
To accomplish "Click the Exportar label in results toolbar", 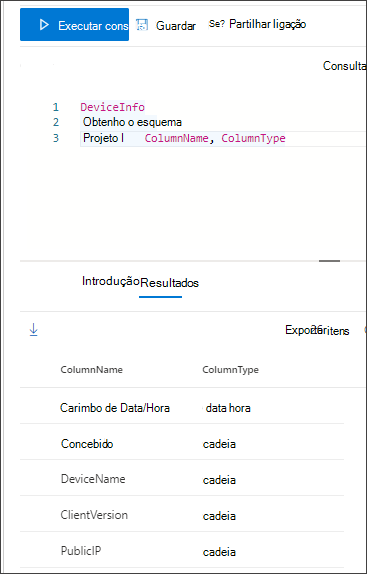I will [x=300, y=330].
